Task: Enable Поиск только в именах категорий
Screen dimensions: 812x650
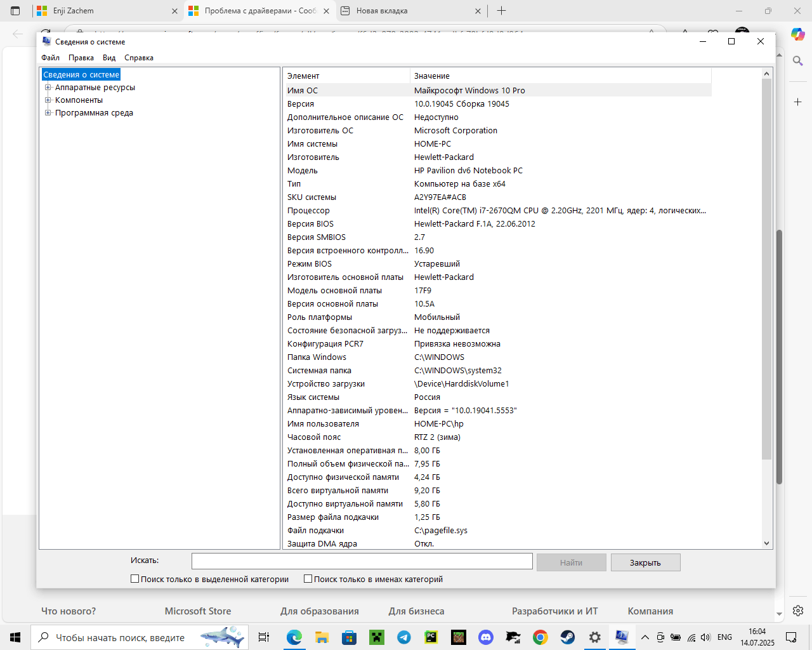Action: click(308, 579)
